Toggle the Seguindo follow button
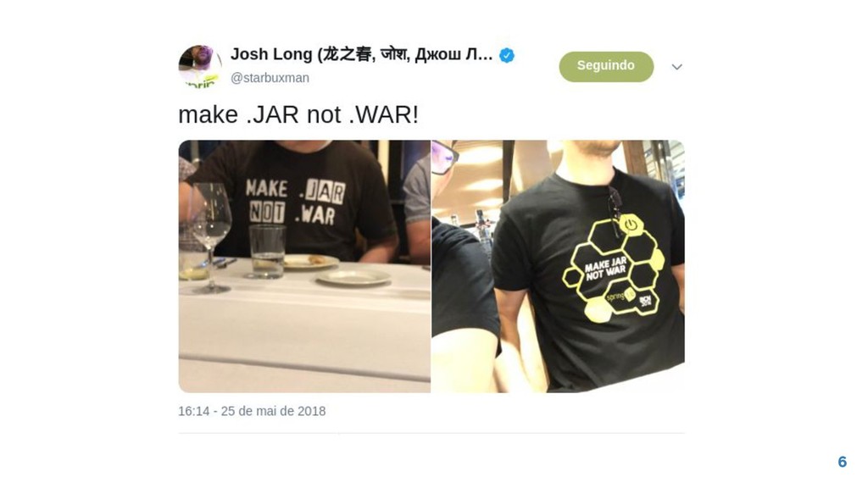Screen dimensions: 868x488 point(606,66)
